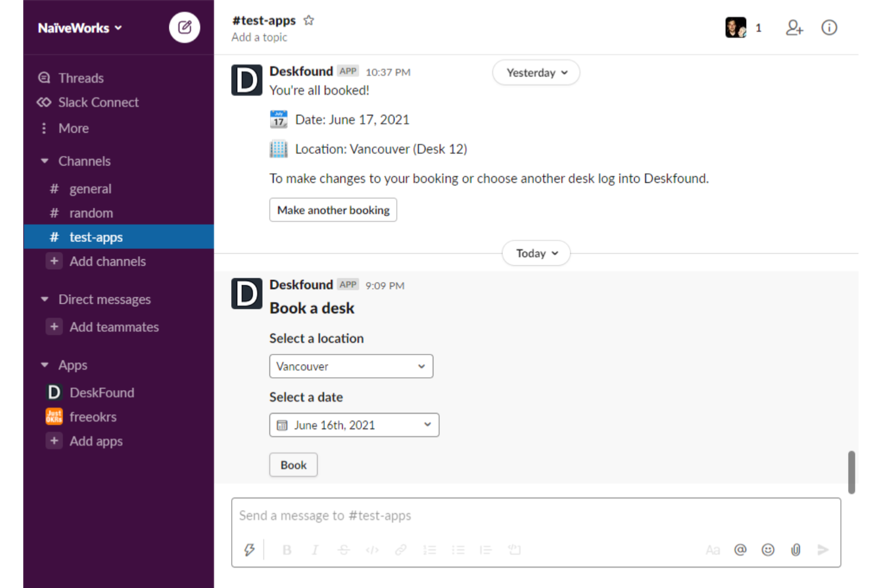This screenshot has width=882, height=588.
Task: Click the Deskfound sender name at 10:37 PM
Action: (301, 71)
